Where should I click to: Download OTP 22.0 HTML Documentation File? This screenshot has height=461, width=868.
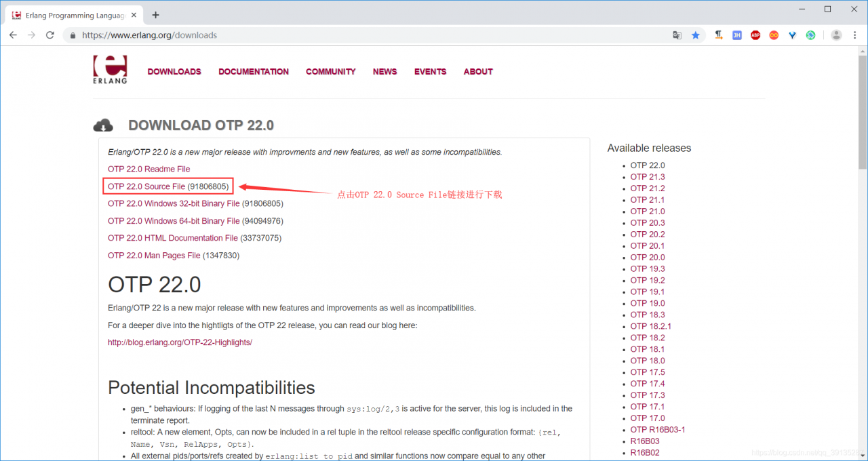[x=173, y=238]
